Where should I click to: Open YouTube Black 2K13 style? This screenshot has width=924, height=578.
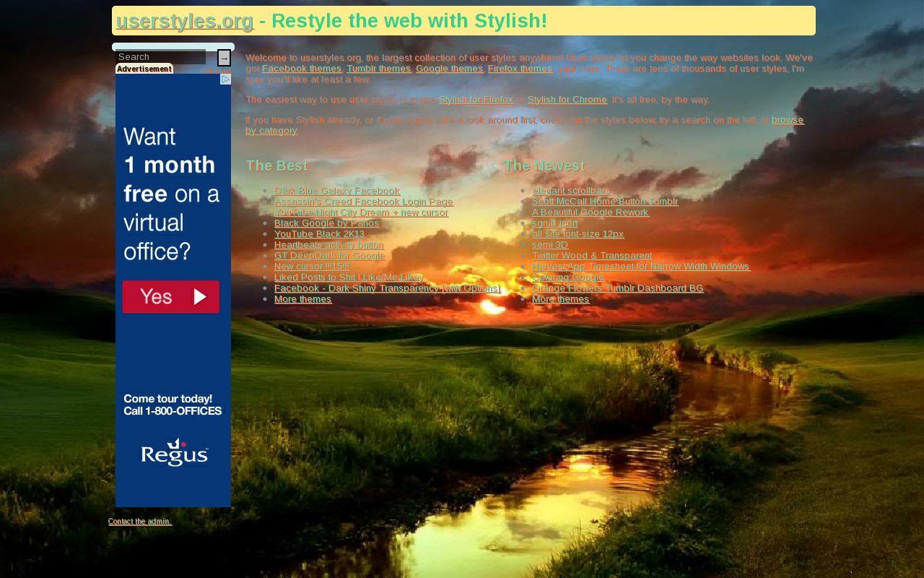pyautogui.click(x=320, y=234)
